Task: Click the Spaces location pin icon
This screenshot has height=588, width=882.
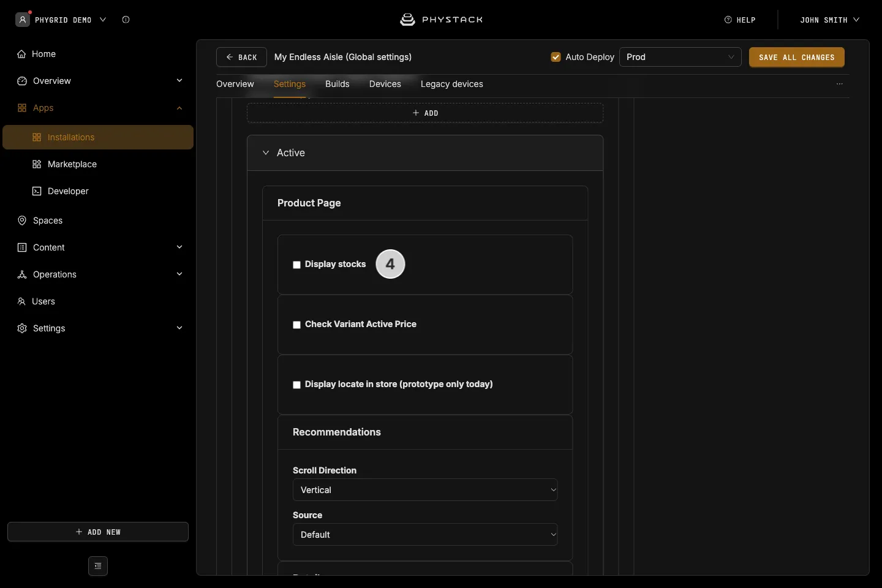Action: 22,221
